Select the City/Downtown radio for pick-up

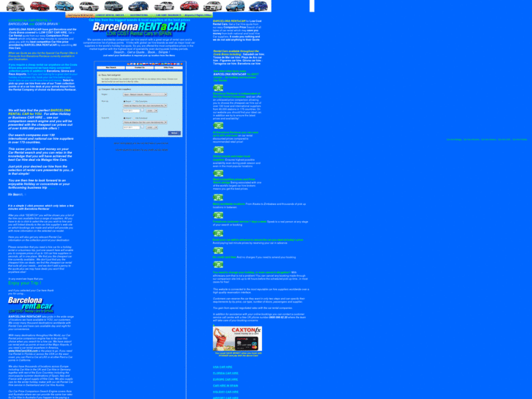click(134, 101)
